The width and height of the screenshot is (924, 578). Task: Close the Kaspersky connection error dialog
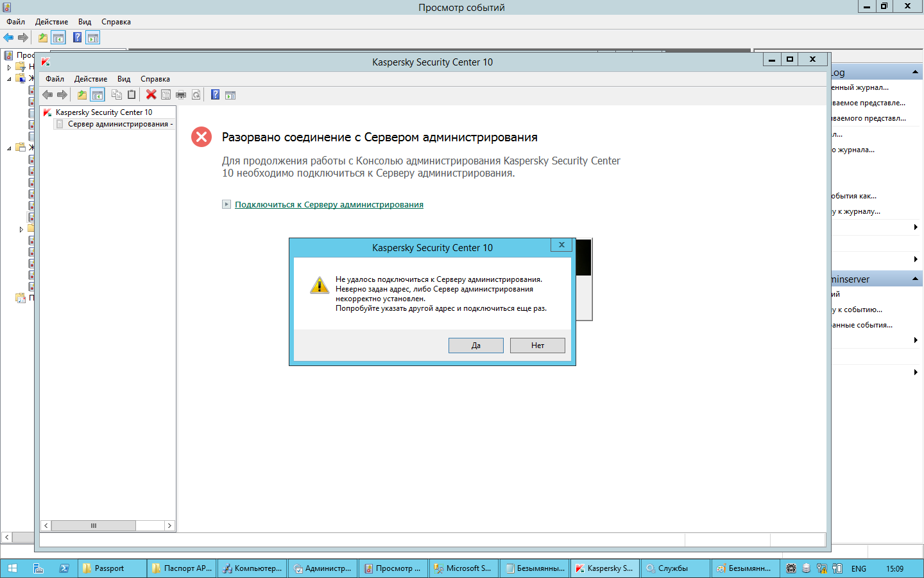click(x=561, y=245)
